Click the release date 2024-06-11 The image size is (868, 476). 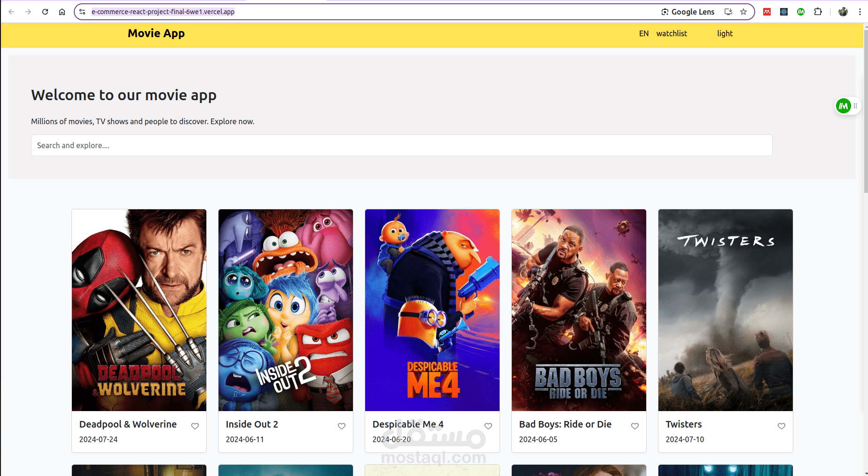click(245, 439)
